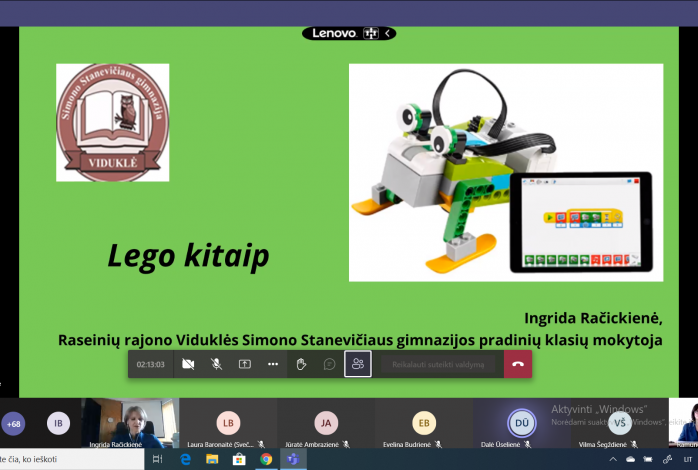Image resolution: width=698 pixels, height=470 pixels.
Task: Expand the +68 additional participants
Action: coord(14,424)
